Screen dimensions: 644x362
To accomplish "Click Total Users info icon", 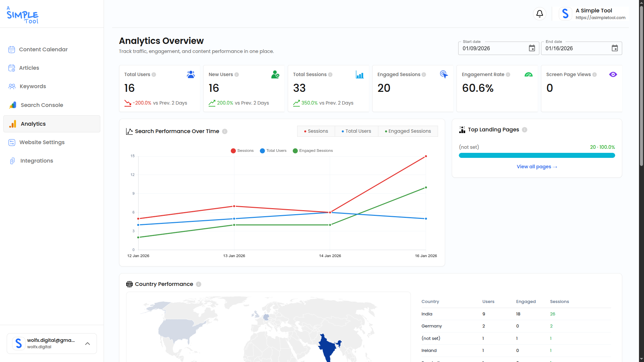I will (154, 75).
